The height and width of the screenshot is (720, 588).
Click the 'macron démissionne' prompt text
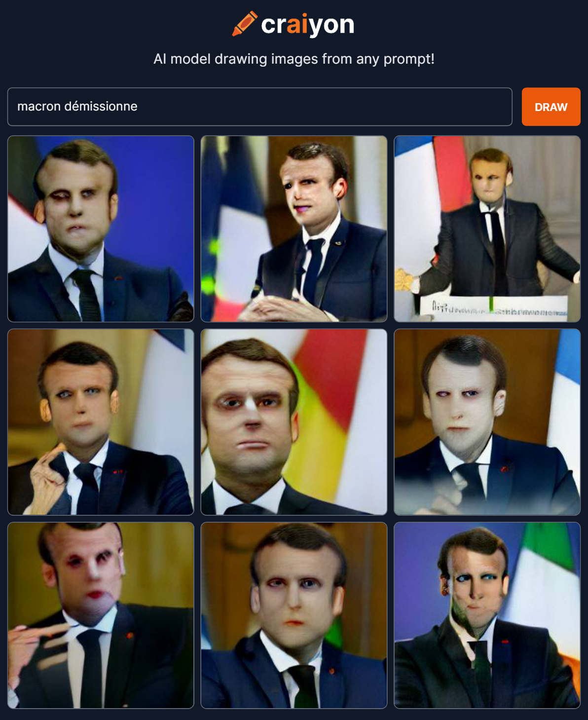click(x=77, y=106)
